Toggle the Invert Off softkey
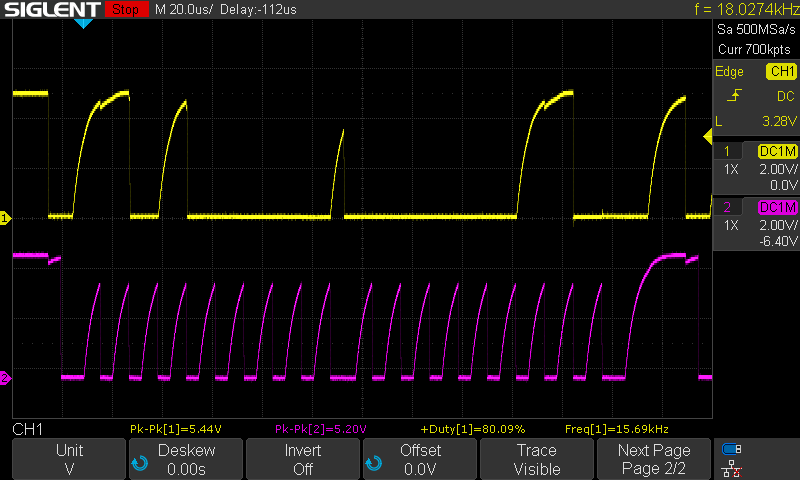Viewport: 800px width, 480px height. click(303, 459)
